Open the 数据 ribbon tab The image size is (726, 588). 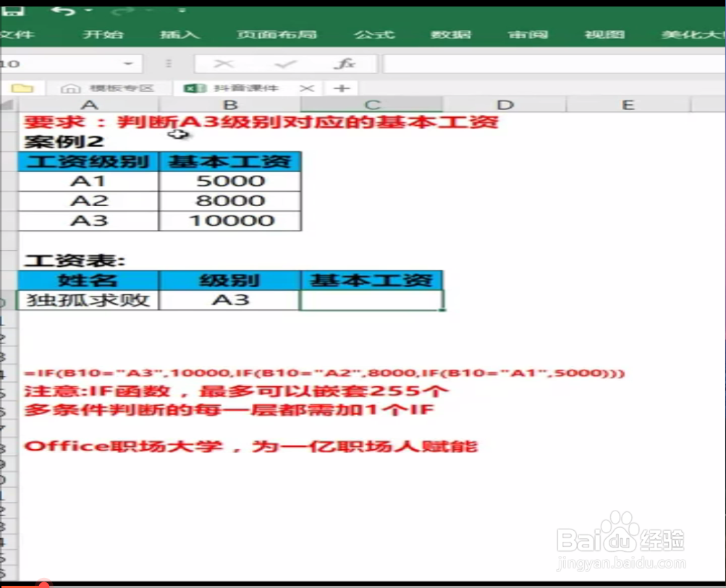pyautogui.click(x=451, y=34)
